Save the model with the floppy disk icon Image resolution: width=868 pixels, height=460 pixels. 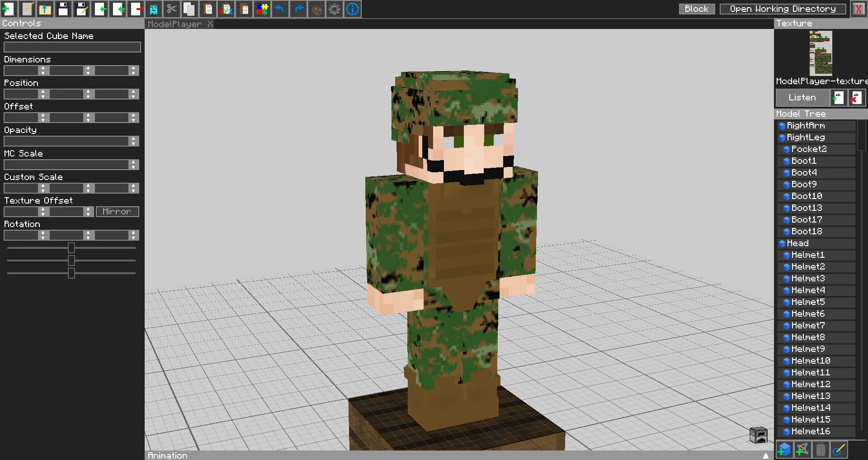63,9
